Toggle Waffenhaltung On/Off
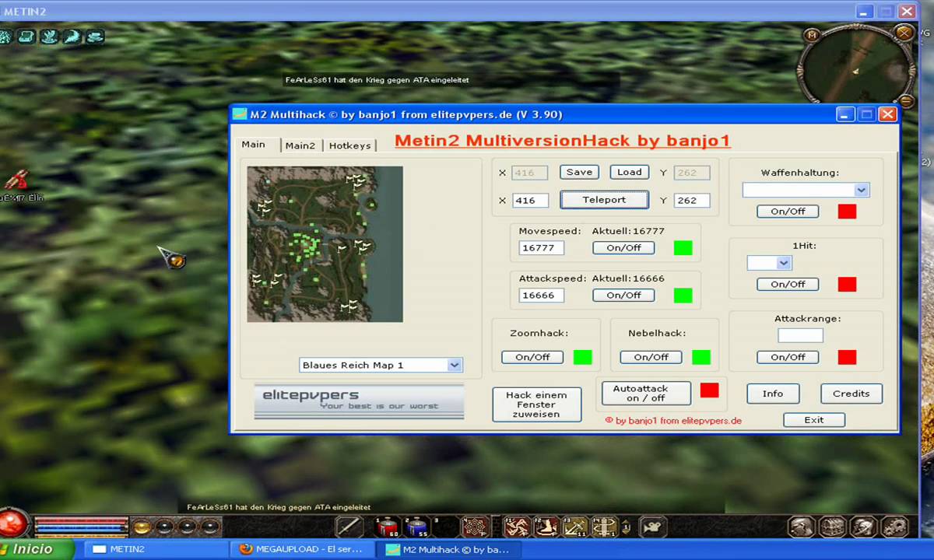Image resolution: width=934 pixels, height=560 pixels. pyautogui.click(x=788, y=212)
